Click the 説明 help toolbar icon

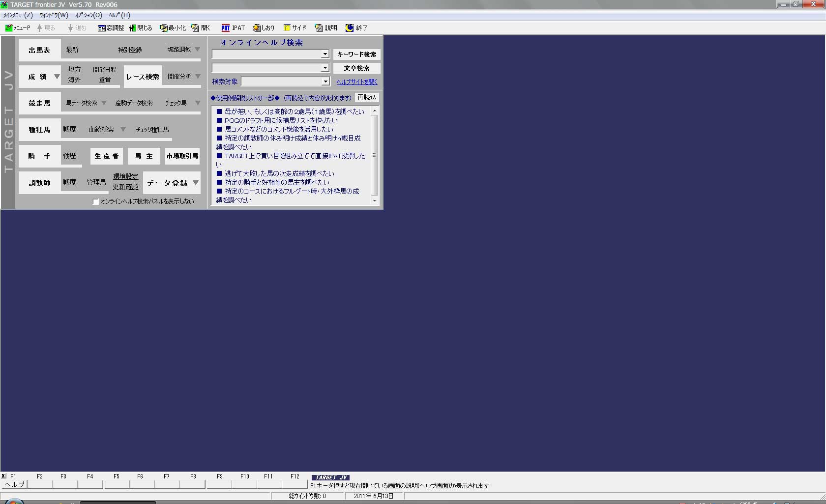click(319, 28)
